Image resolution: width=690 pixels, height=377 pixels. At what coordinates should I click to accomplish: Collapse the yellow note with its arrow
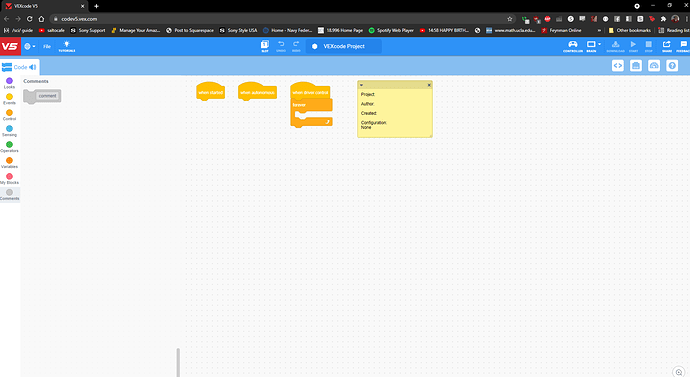click(361, 85)
